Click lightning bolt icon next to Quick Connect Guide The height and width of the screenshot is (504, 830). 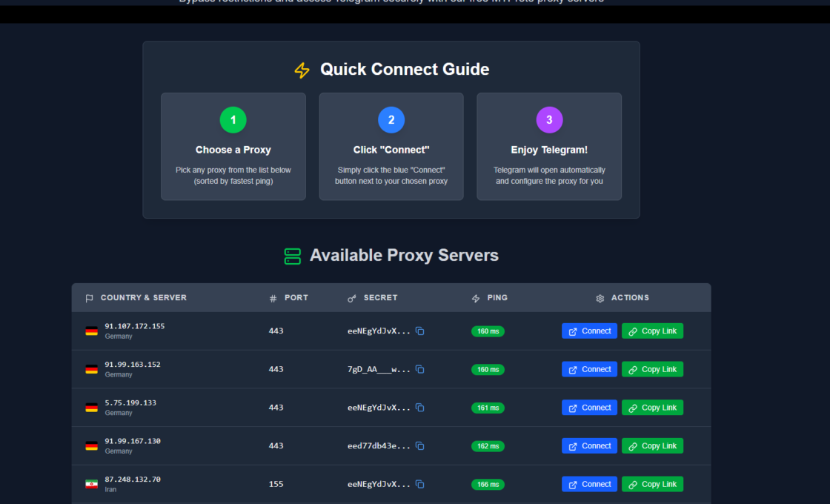(302, 70)
